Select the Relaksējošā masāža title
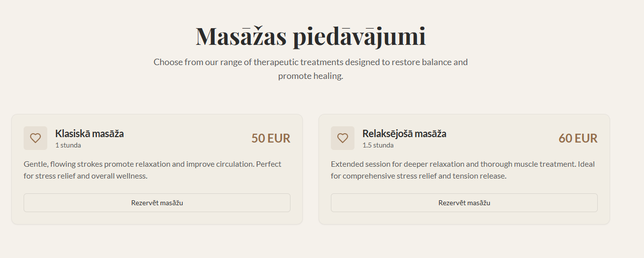 pos(404,134)
